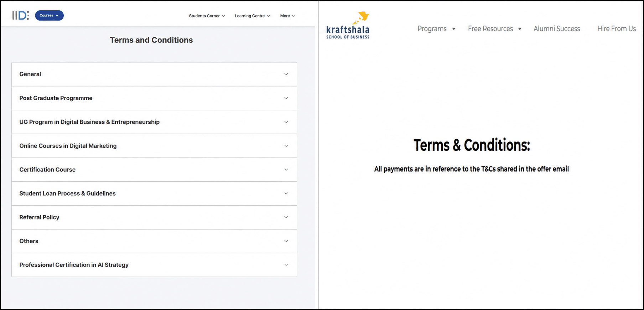The width and height of the screenshot is (644, 310).
Task: Click Student Loan Process & Guidelines title
Action: (67, 193)
